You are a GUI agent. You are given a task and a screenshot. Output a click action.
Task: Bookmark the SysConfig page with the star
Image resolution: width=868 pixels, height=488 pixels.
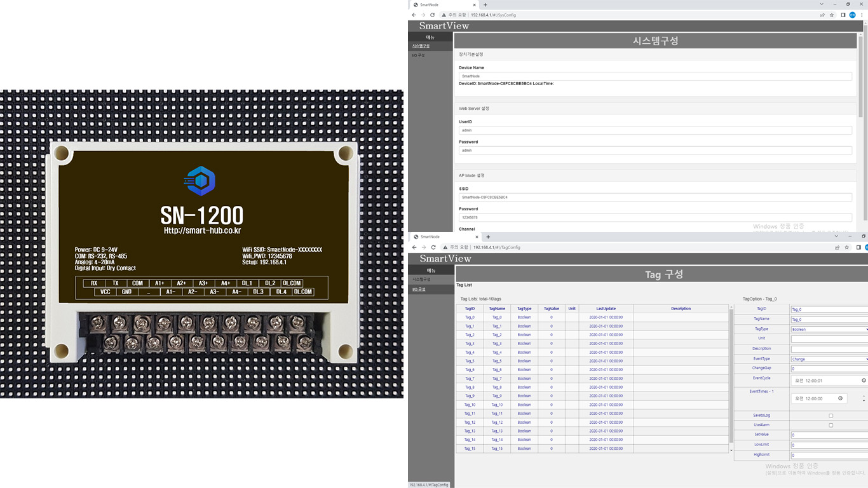[831, 15]
